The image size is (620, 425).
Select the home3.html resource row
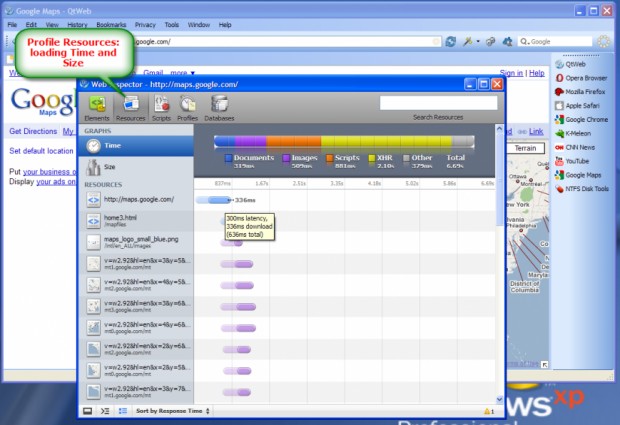pos(136,221)
